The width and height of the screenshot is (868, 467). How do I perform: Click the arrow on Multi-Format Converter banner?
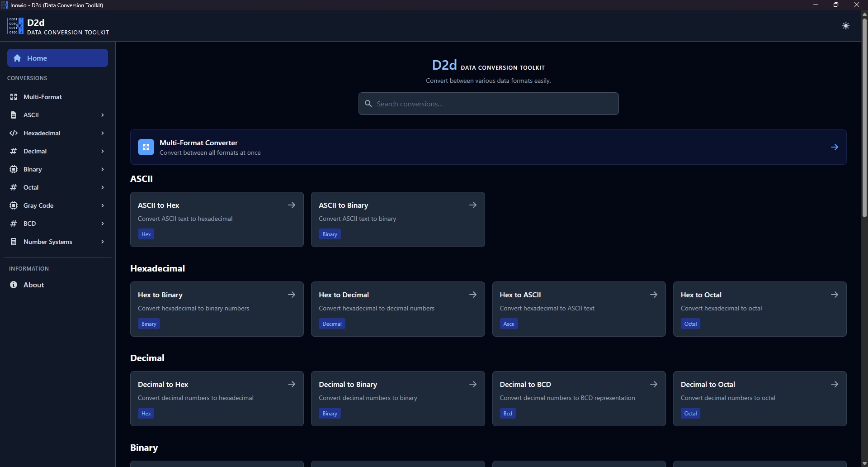tap(835, 147)
